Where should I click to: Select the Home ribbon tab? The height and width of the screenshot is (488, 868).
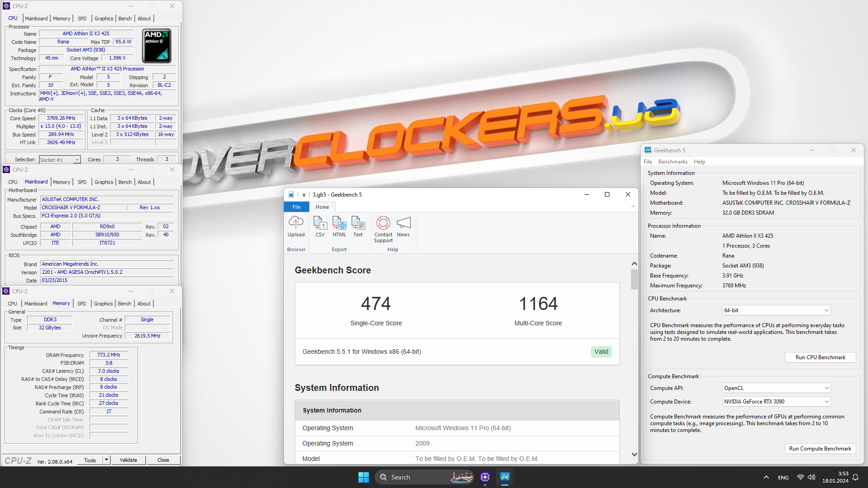click(322, 207)
